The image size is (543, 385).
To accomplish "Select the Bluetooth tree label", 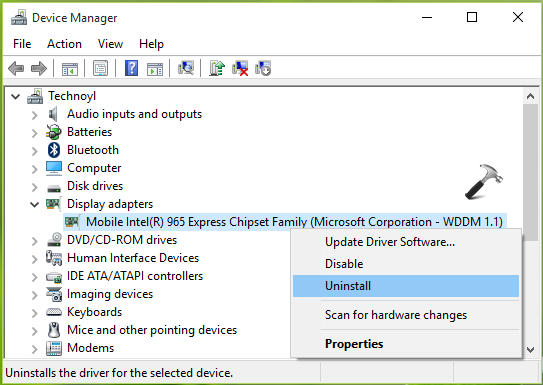I will [93, 150].
